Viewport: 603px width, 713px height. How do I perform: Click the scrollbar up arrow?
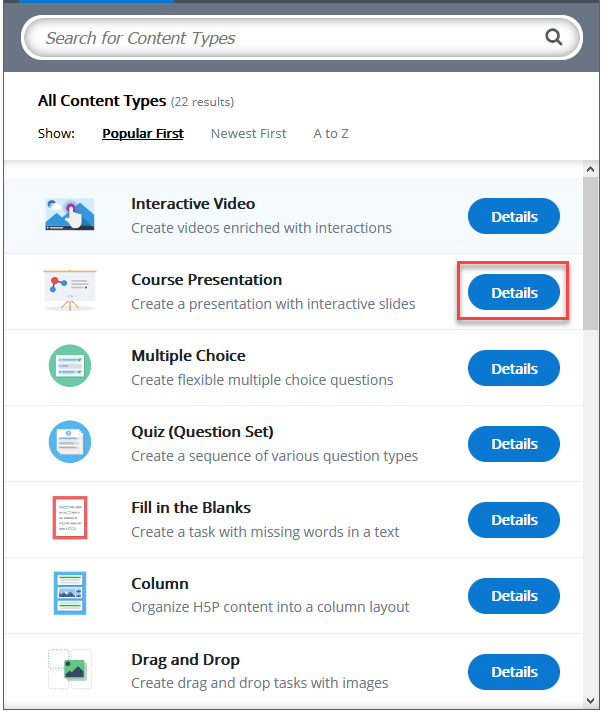point(591,169)
